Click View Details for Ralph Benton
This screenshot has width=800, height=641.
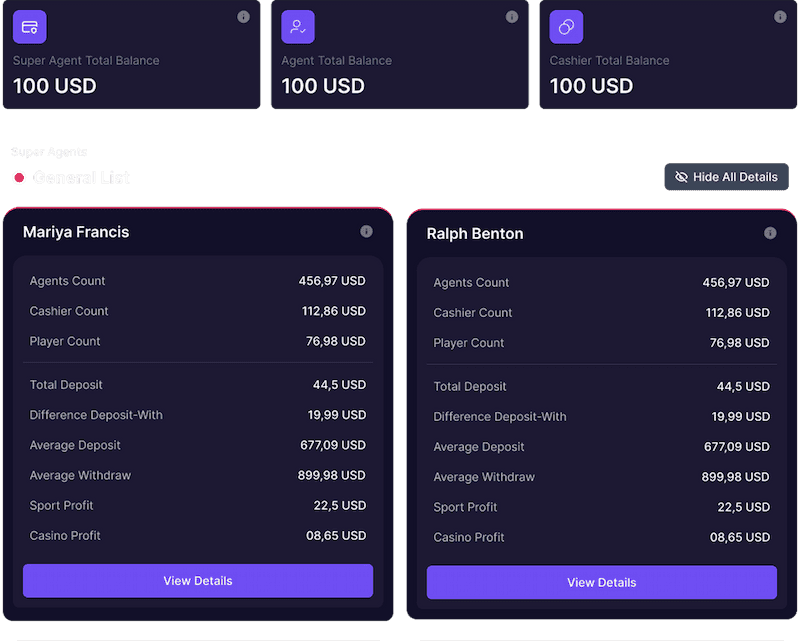tap(601, 582)
